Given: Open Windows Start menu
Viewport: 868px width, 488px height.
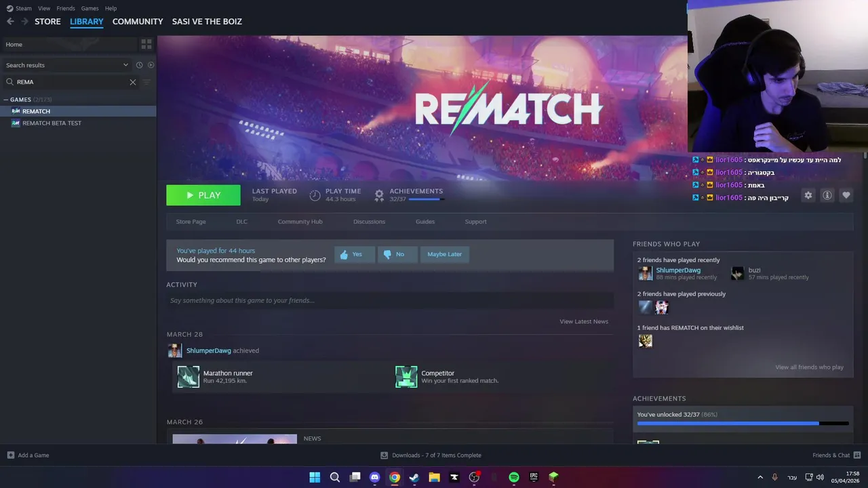Looking at the screenshot, I should pyautogui.click(x=315, y=477).
